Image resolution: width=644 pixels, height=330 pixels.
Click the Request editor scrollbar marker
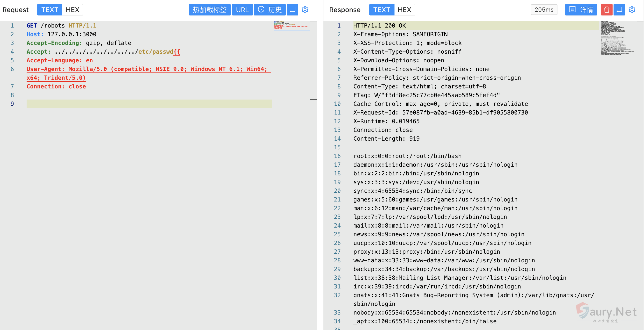(x=313, y=100)
